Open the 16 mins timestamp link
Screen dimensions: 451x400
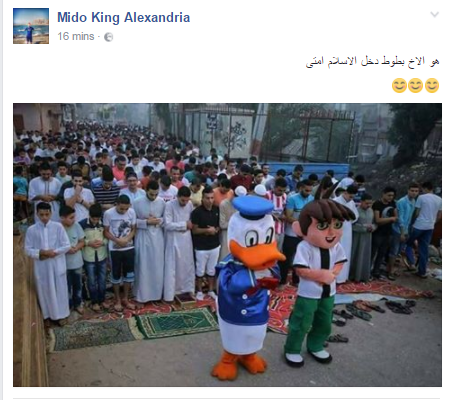[x=76, y=36]
